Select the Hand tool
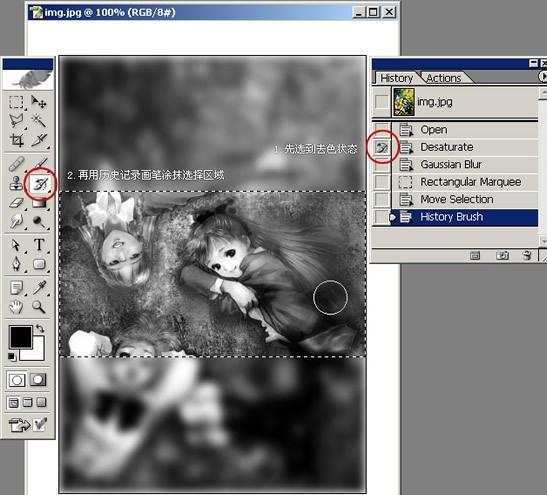This screenshot has width=547, height=495. click(16, 307)
